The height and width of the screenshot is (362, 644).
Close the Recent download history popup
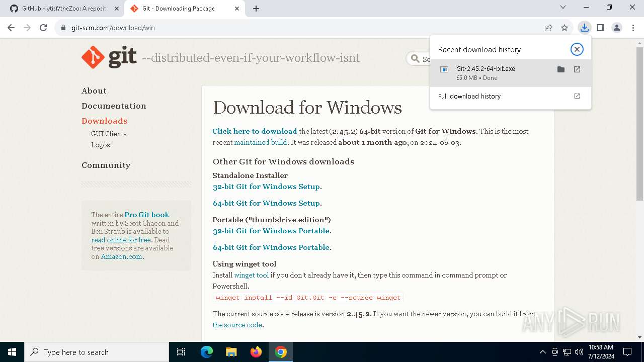click(x=577, y=49)
